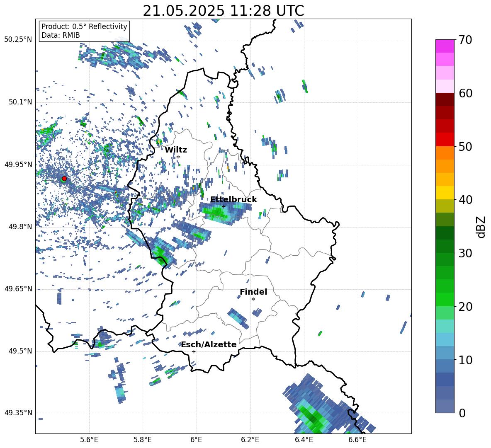Click the 49.95°N latitude label

pos(18,165)
